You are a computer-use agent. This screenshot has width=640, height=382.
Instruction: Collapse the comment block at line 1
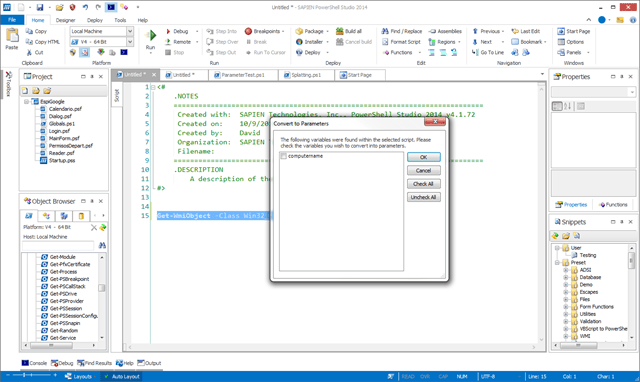point(153,87)
